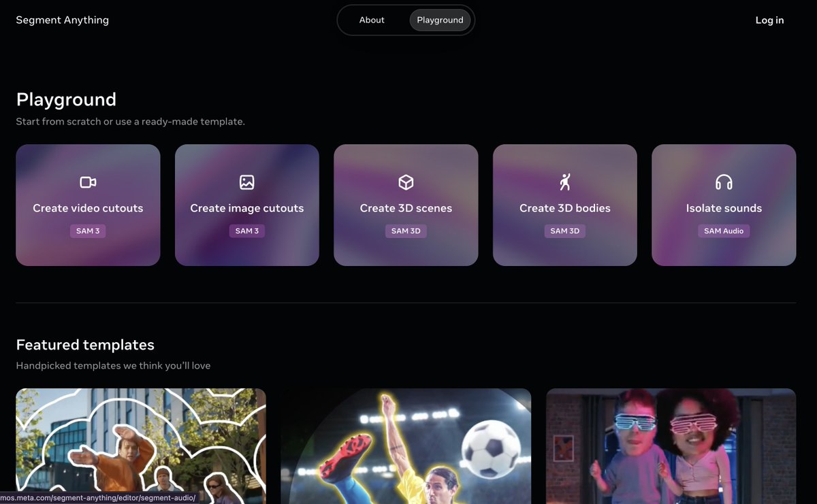Switch to the Playground tab
Screen dimensions: 817x504
pos(440,20)
